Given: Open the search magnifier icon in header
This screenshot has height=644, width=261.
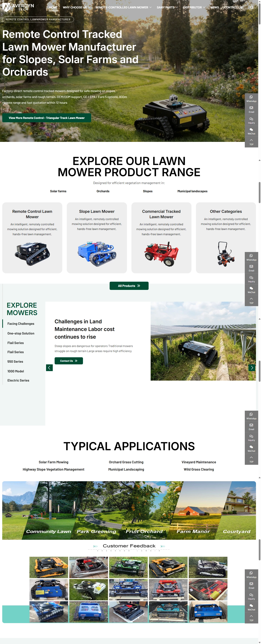Looking at the screenshot, I should point(251,7).
